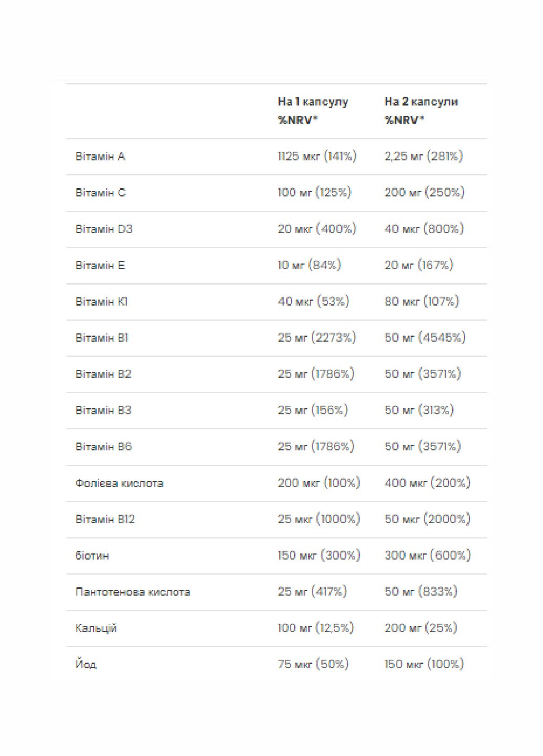The width and height of the screenshot is (543, 756).
Task: Select the '300 мкг (600%)' value
Action: pyautogui.click(x=428, y=555)
